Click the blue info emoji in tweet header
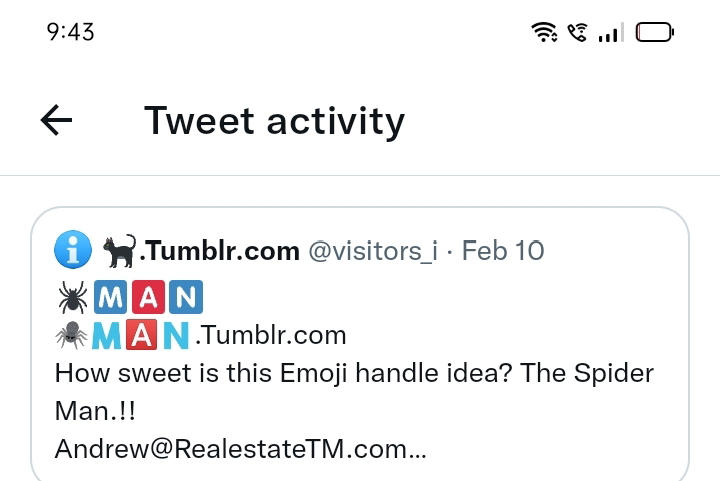Image resolution: width=720 pixels, height=481 pixels. [72, 250]
